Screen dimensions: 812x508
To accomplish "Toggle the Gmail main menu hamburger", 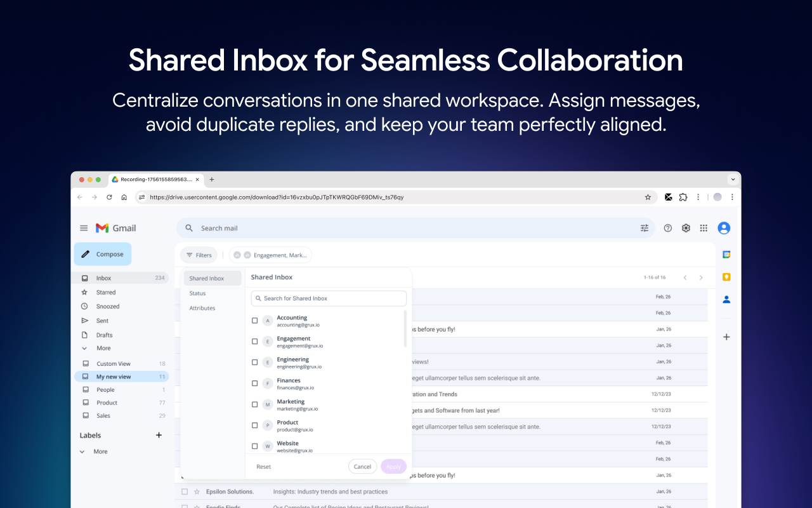I will (84, 228).
